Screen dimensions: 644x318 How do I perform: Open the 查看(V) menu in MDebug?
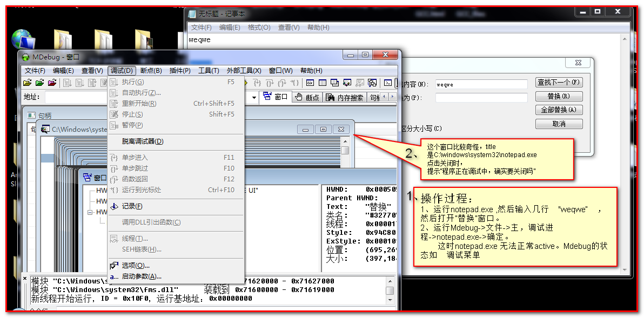tap(92, 71)
